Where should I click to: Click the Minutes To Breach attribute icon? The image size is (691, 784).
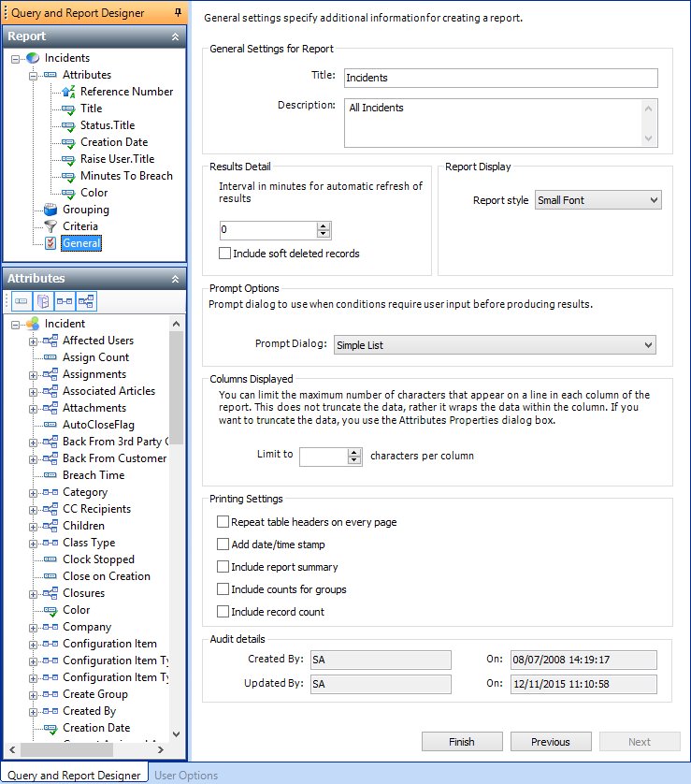[68, 177]
